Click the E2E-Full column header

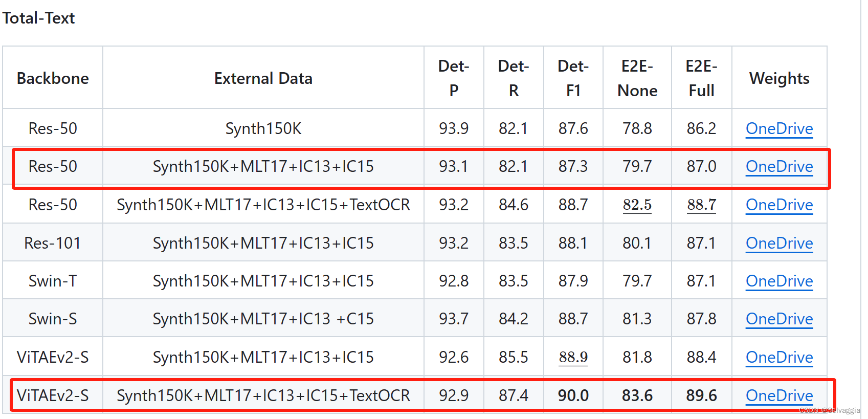coord(701,78)
